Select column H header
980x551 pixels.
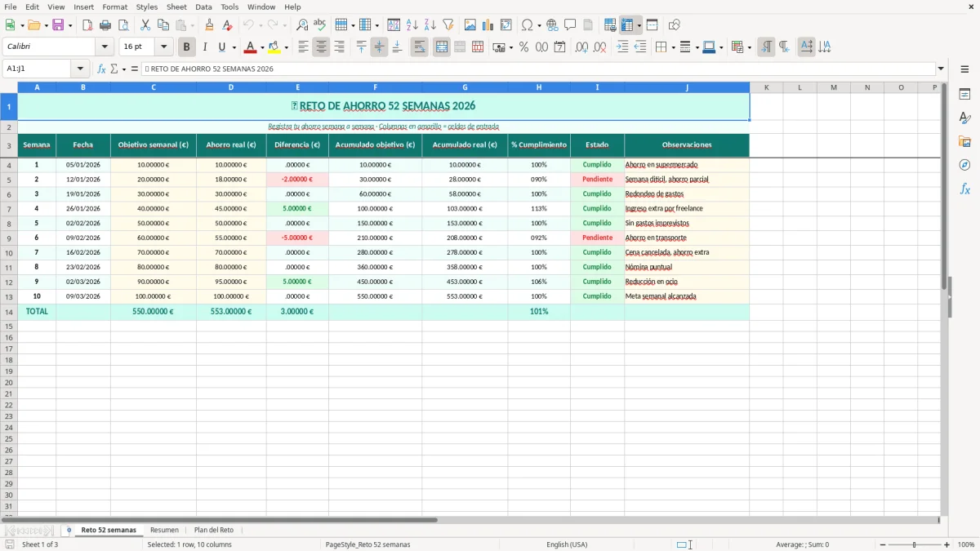(539, 87)
